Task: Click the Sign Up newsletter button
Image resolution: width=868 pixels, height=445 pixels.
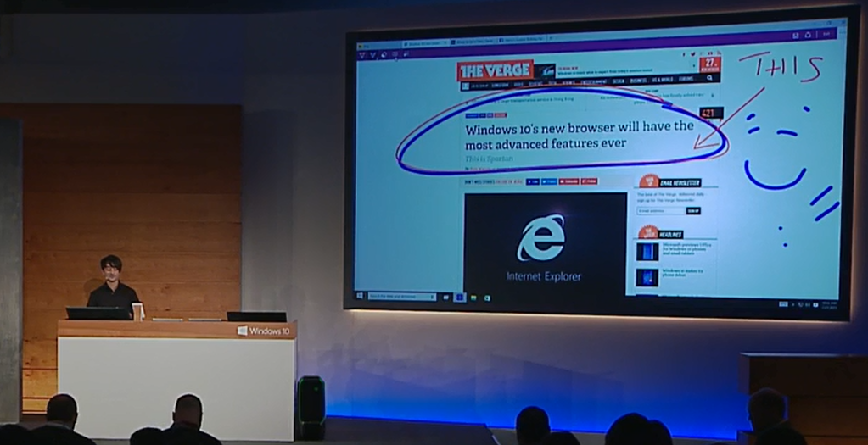Action: pos(693,210)
